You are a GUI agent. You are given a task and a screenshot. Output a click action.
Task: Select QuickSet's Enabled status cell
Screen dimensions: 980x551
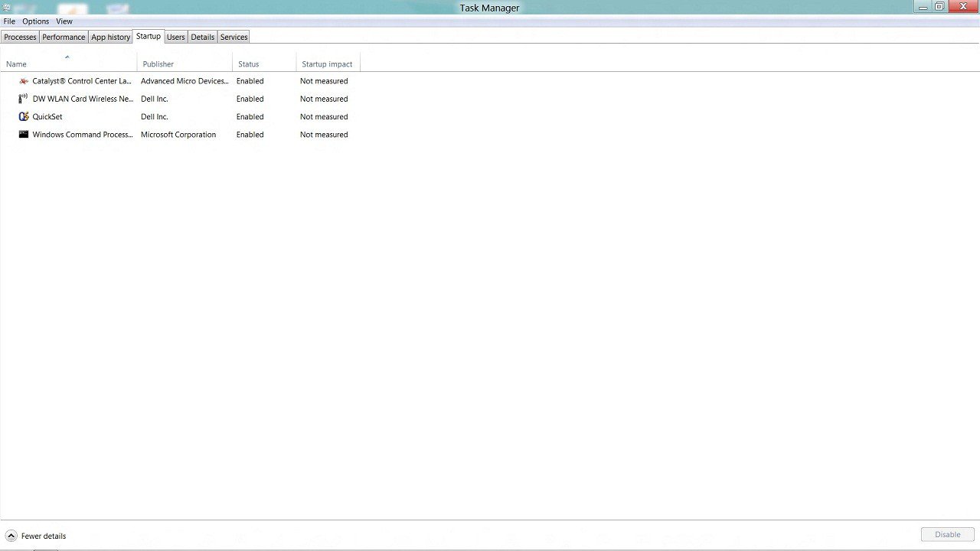pyautogui.click(x=250, y=117)
